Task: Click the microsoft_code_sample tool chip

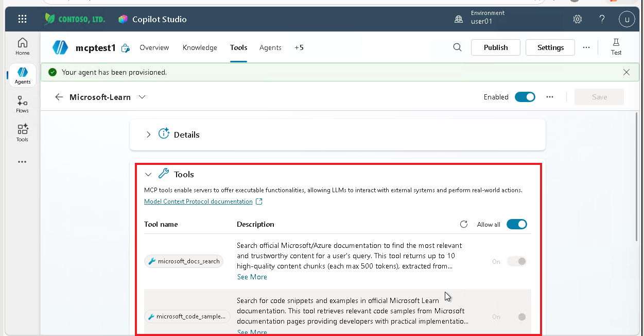Action: 187,316
